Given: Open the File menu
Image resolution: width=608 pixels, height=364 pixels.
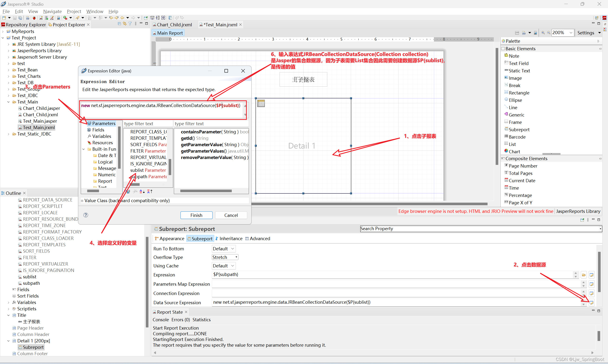Looking at the screenshot, I should [x=6, y=11].
